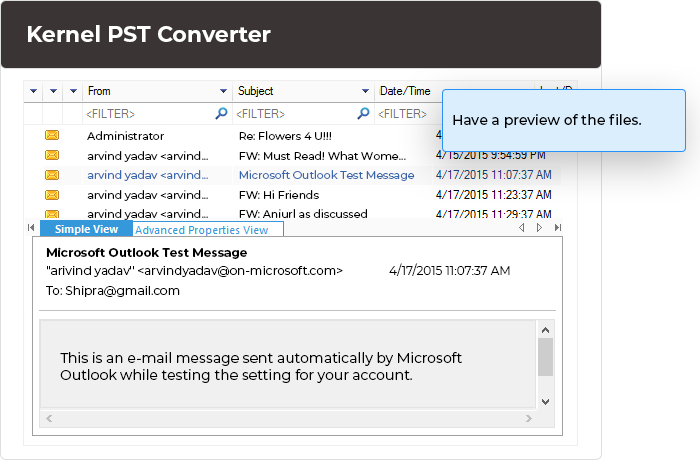
Task: Expand the Subject column dropdown
Action: tap(365, 91)
